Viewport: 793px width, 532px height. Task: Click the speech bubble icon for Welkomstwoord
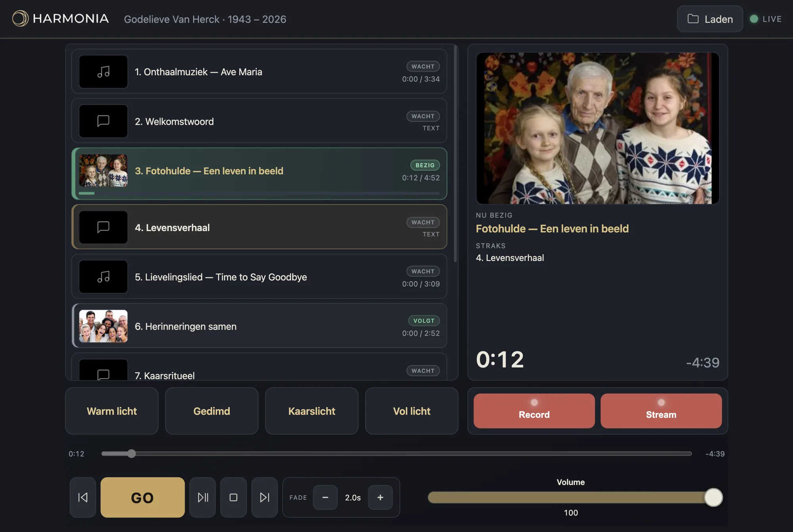(103, 121)
